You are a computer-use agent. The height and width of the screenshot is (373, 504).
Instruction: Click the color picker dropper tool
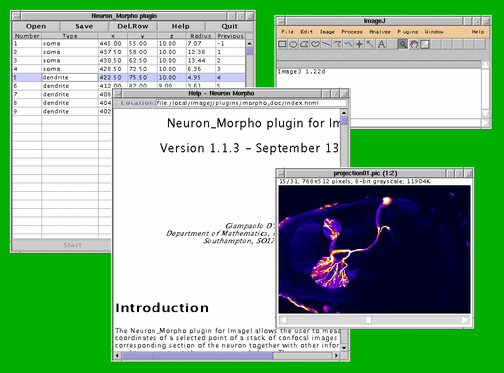[x=425, y=44]
